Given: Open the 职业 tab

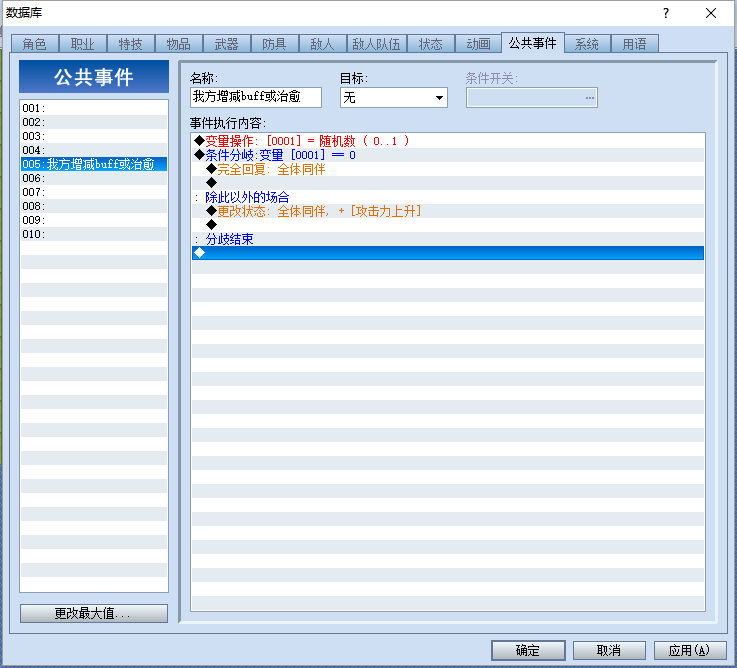Looking at the screenshot, I should coord(82,44).
